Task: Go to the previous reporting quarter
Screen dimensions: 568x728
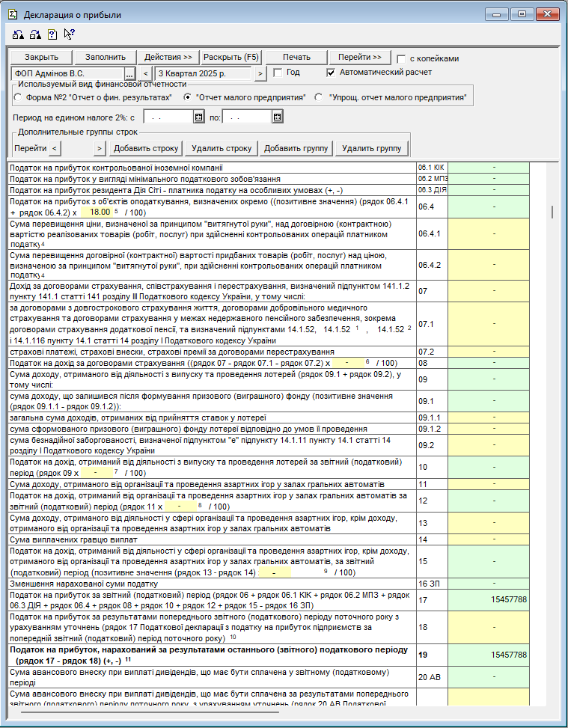Action: (146, 73)
